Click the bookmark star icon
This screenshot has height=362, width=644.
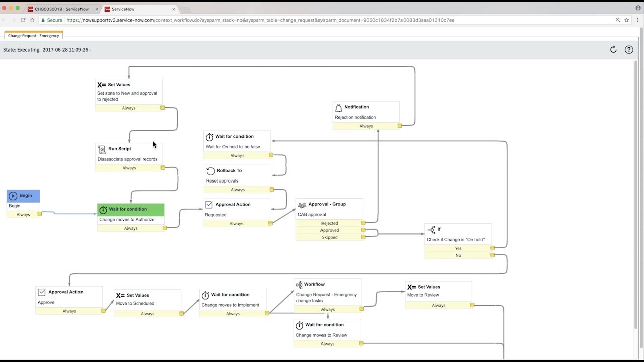pyautogui.click(x=627, y=20)
